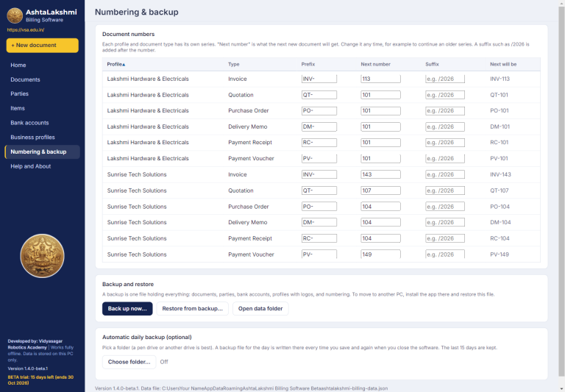
Task: Open Business profiles in sidebar
Action: 32,138
